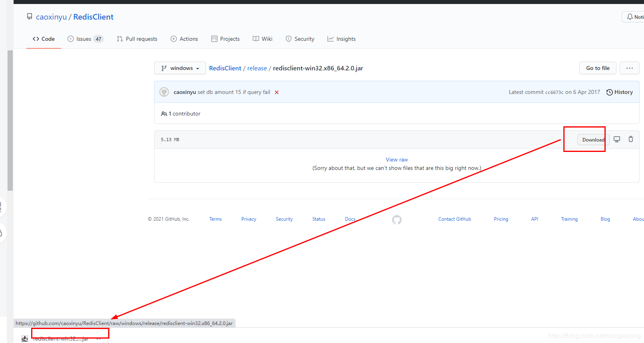The image size is (644, 343).
Task: Open the Blog footer link
Action: [x=605, y=219]
